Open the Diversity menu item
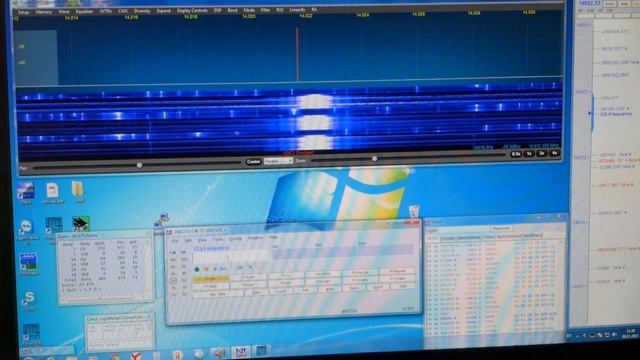The width and height of the screenshot is (640, 360). [x=142, y=11]
